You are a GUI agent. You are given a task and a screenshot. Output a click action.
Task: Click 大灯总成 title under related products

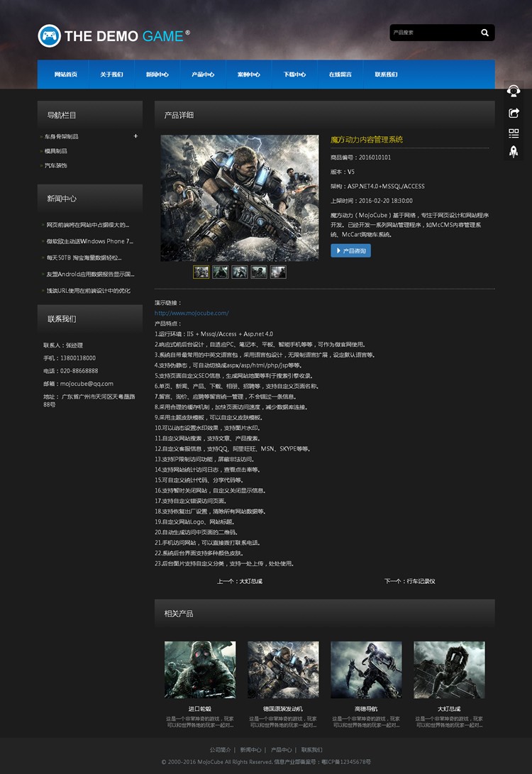click(449, 709)
